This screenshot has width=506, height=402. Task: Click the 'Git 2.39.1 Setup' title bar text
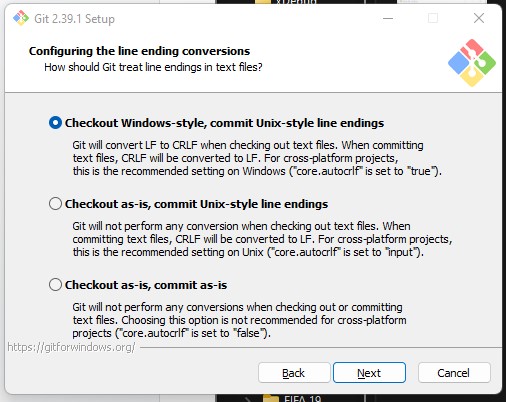pos(74,19)
